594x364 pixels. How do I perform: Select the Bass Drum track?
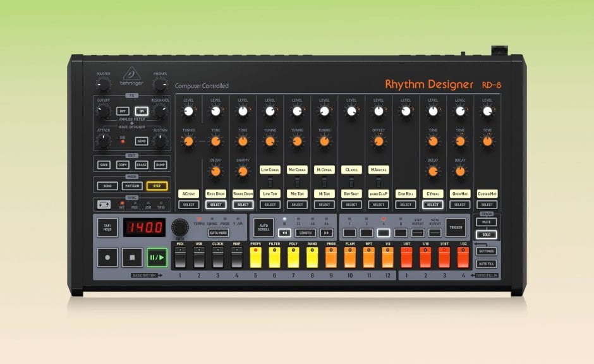(215, 204)
